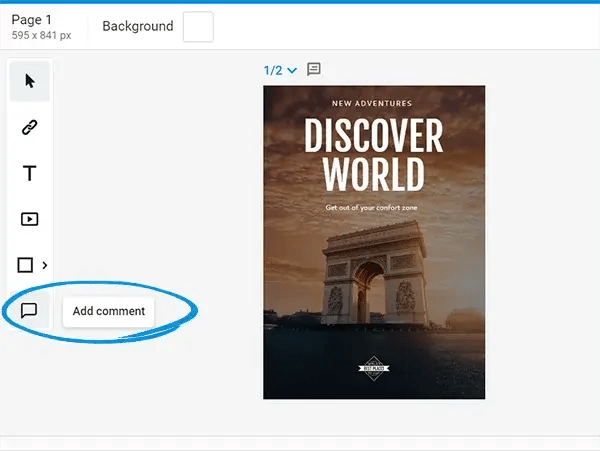Screen dimensions: 600x451
Task: Click the Add comment tooltip label
Action: tap(109, 311)
